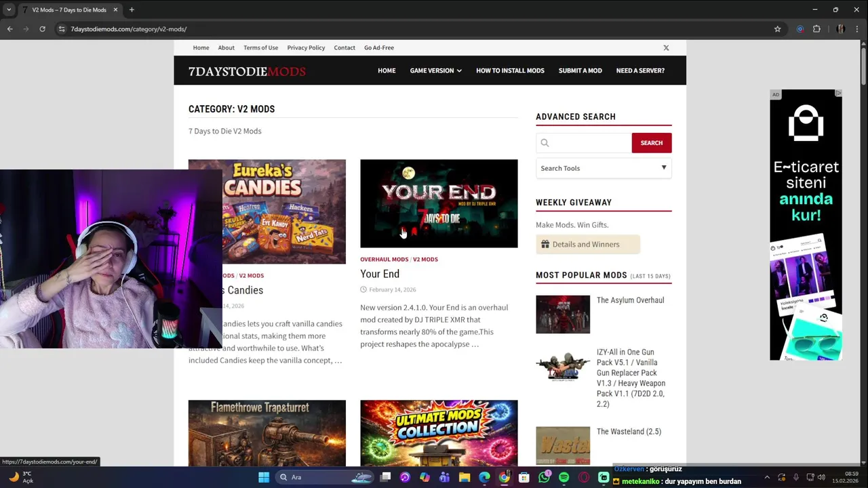Image resolution: width=868 pixels, height=488 pixels.
Task: Open WhatsApp from the taskbar
Action: (x=544, y=477)
